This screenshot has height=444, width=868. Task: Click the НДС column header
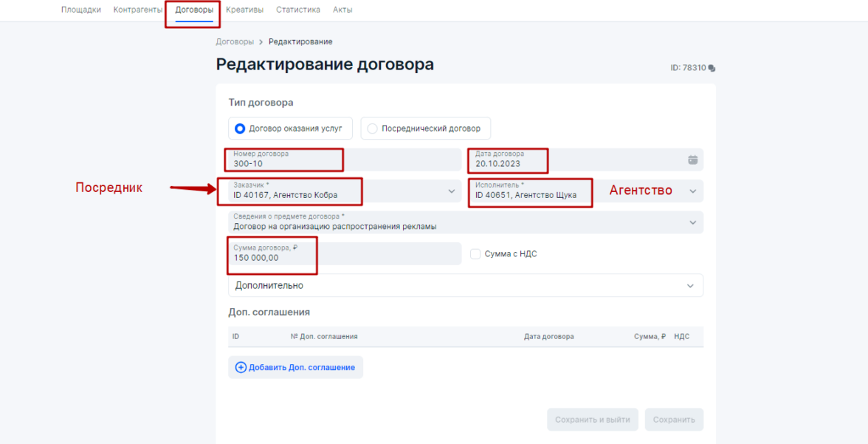click(681, 336)
